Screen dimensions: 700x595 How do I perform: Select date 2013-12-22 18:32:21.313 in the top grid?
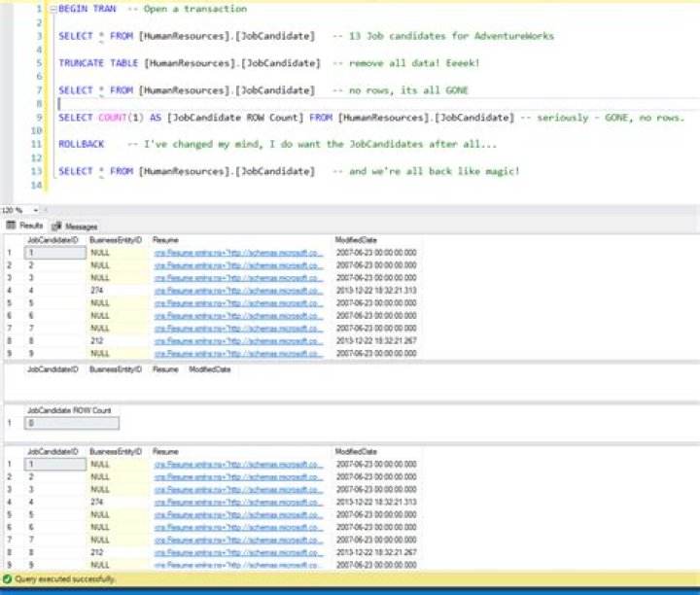coord(376,291)
